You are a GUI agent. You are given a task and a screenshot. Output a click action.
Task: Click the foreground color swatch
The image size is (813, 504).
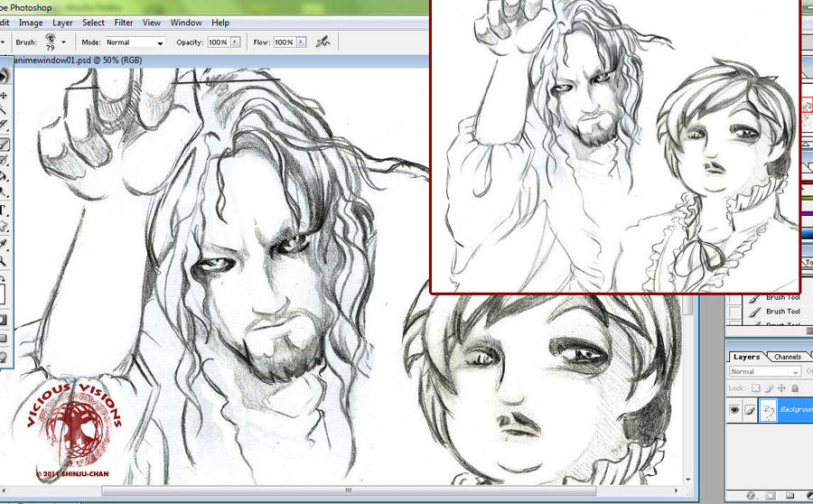point(2,294)
